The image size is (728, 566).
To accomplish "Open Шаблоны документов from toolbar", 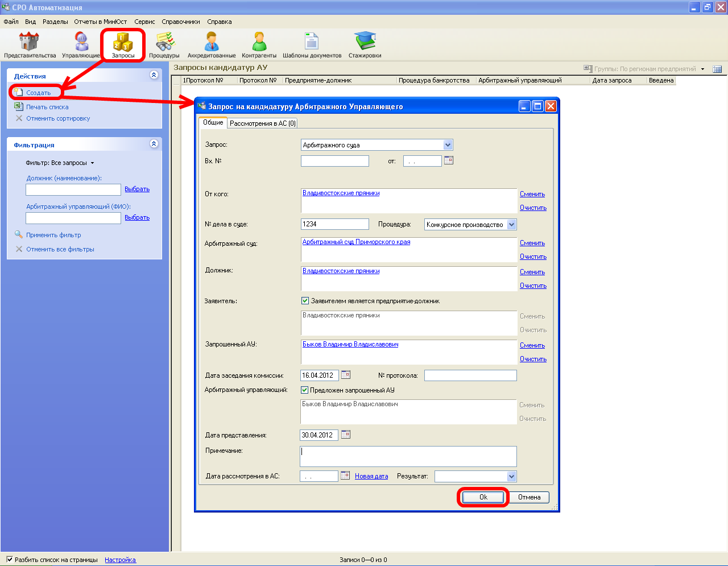I will (x=312, y=44).
